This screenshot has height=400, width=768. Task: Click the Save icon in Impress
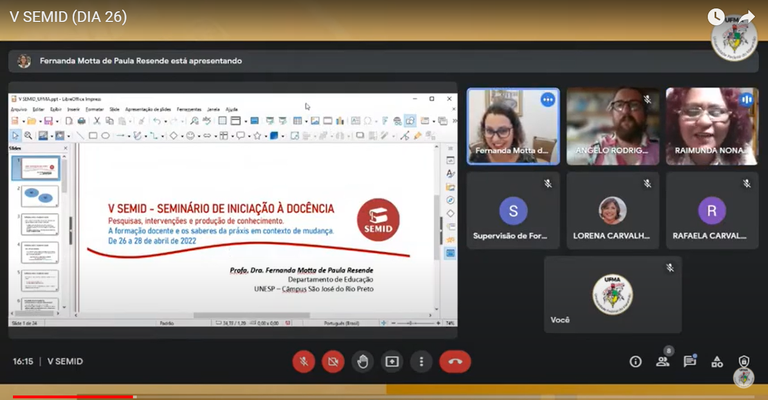[48, 121]
